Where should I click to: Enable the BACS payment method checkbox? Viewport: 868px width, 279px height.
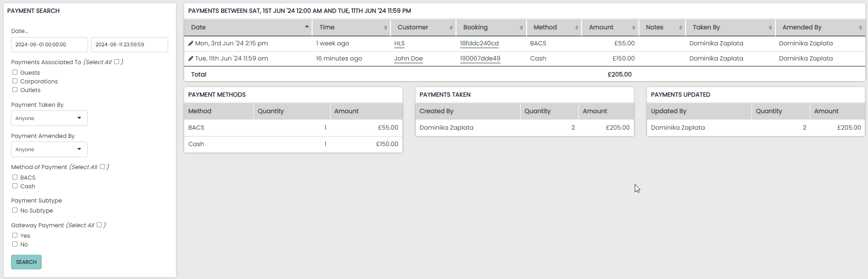(15, 177)
